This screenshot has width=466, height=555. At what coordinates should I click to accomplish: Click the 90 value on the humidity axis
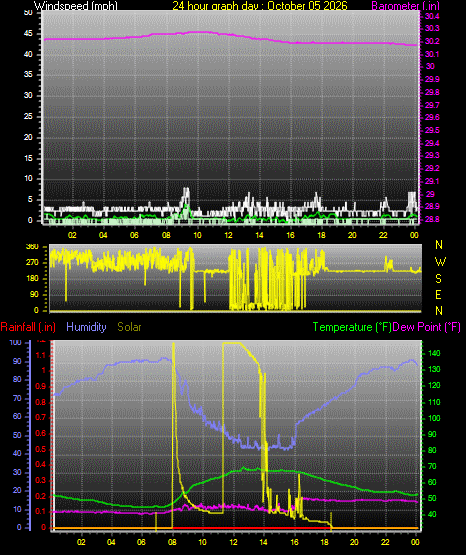(x=17, y=361)
